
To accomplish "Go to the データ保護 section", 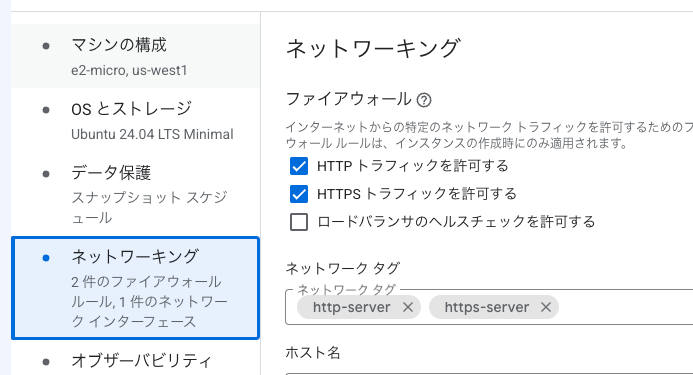I will coord(135,194).
